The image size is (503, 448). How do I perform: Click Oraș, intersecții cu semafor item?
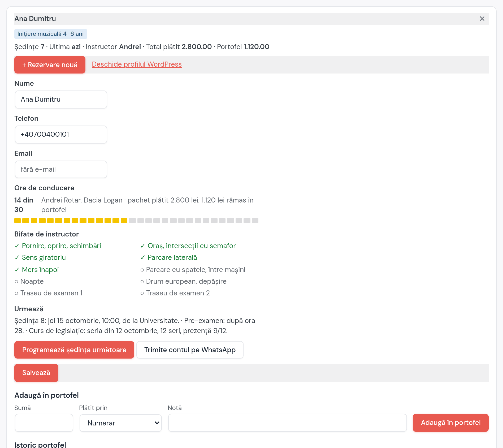(x=188, y=246)
